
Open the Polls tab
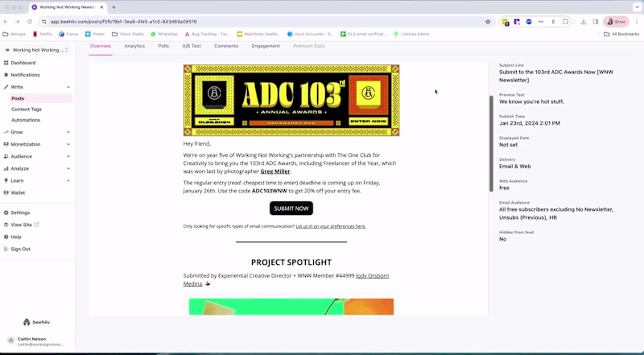tap(163, 46)
